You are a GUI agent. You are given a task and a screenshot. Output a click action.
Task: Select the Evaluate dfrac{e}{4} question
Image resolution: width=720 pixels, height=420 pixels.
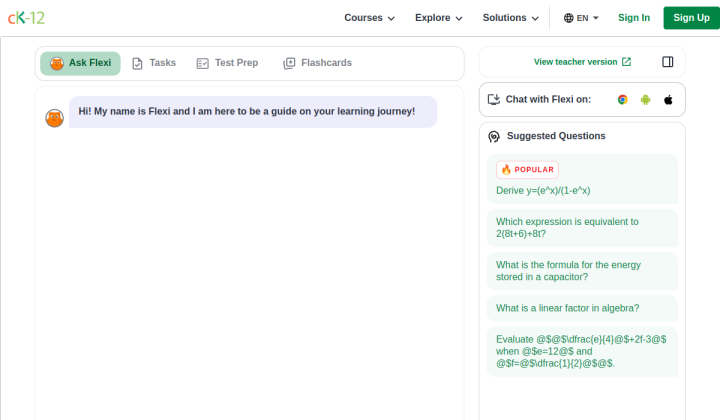coord(582,352)
